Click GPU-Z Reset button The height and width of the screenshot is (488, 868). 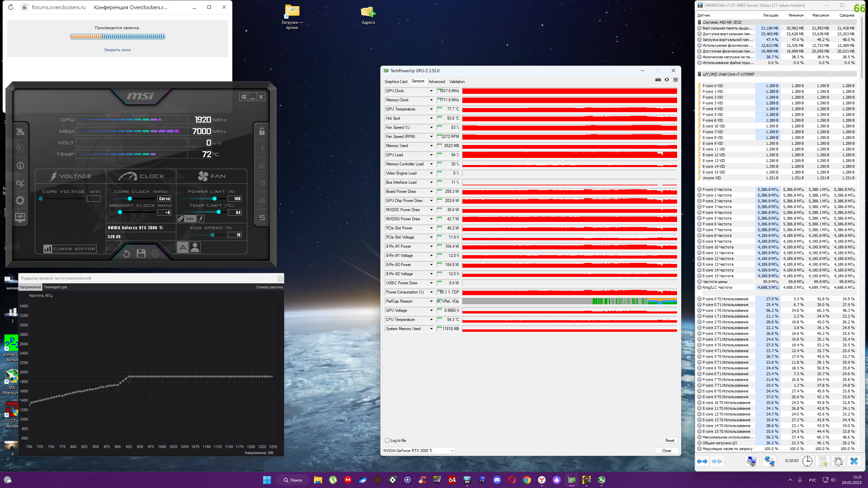[669, 441]
